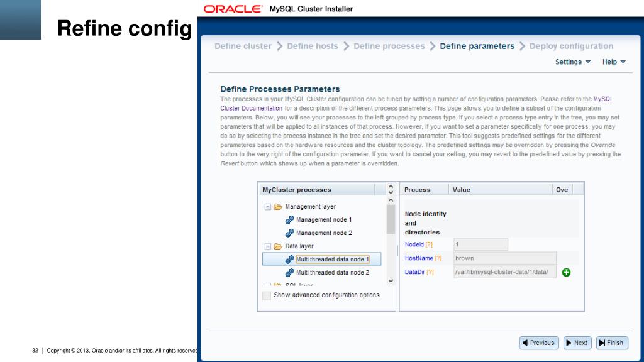Show help for DataDir [?]
Viewport: 644px width, 362px height.
(430, 272)
